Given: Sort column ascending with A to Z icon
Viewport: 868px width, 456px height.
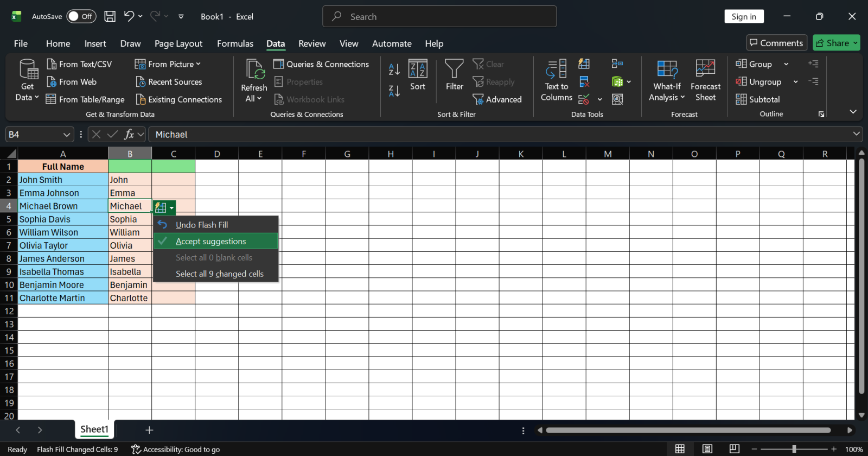Looking at the screenshot, I should coord(394,69).
